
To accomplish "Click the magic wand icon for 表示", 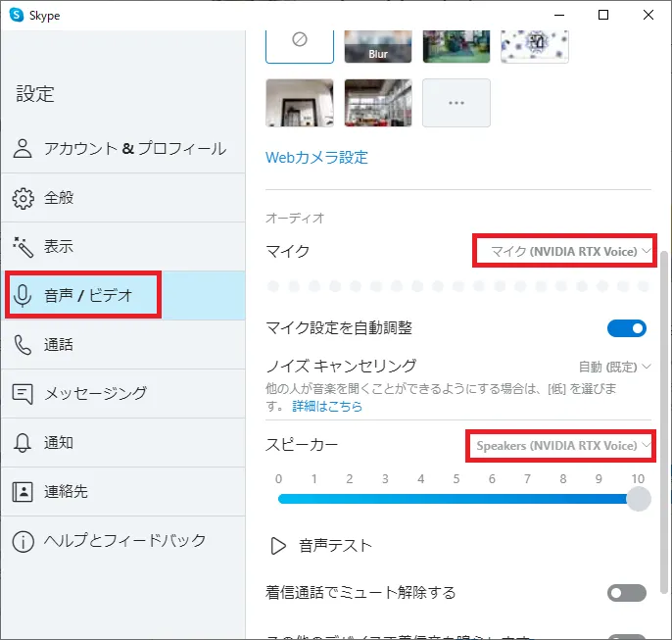I will click(23, 247).
